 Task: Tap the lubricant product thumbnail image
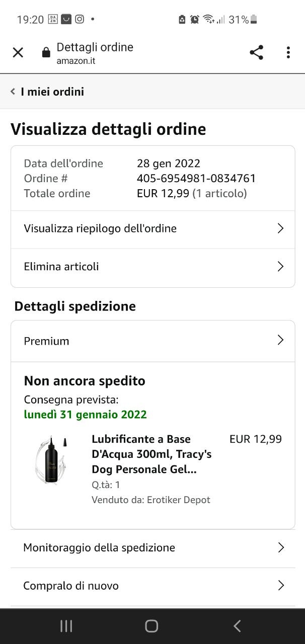pos(51,460)
